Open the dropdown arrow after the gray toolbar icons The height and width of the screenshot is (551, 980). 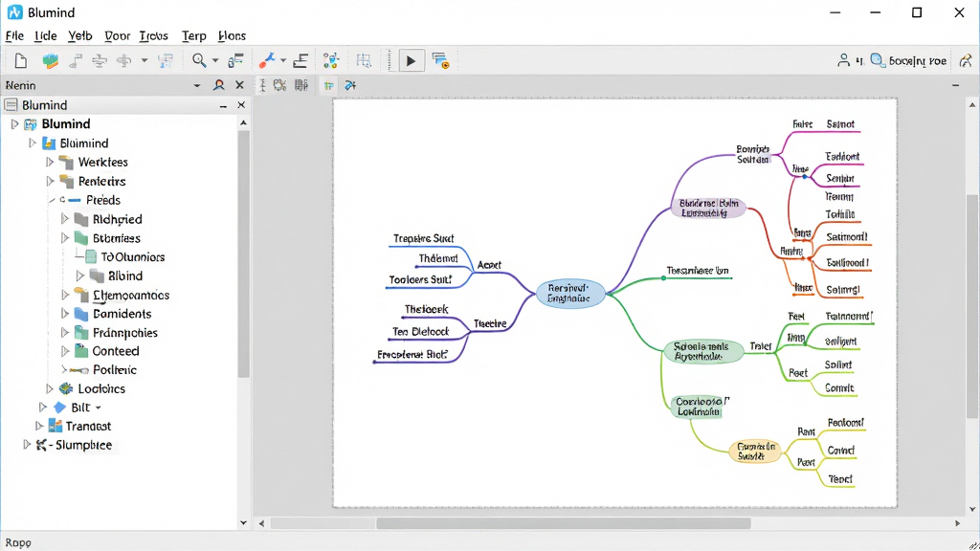tap(145, 60)
